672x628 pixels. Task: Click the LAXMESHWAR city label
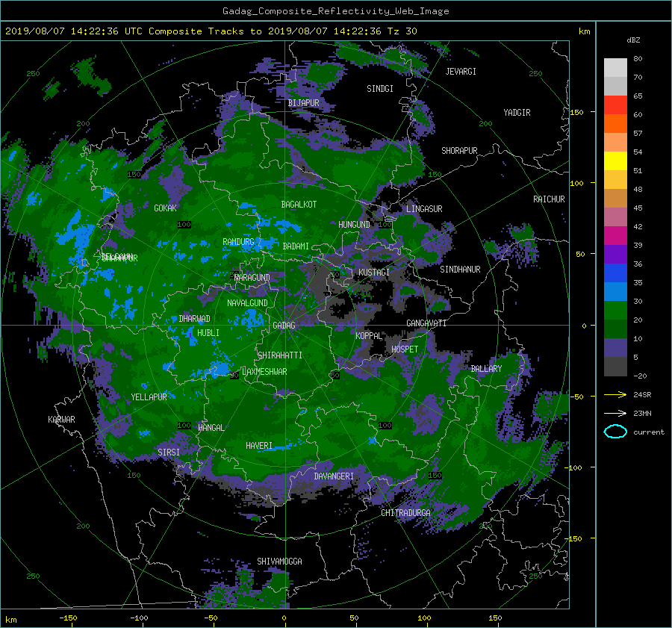click(x=264, y=372)
